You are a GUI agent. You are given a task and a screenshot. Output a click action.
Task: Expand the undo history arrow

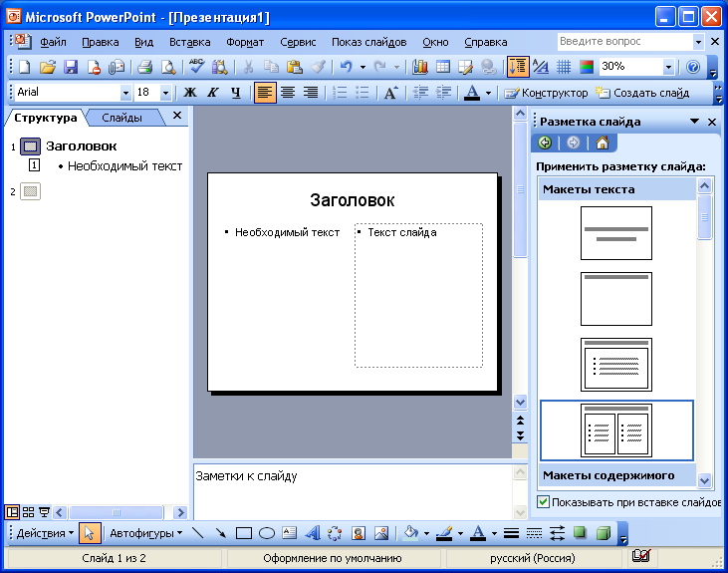coord(363,68)
